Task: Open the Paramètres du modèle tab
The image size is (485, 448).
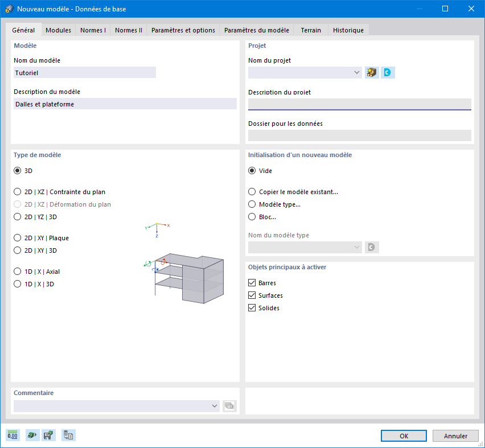Action: [256, 30]
